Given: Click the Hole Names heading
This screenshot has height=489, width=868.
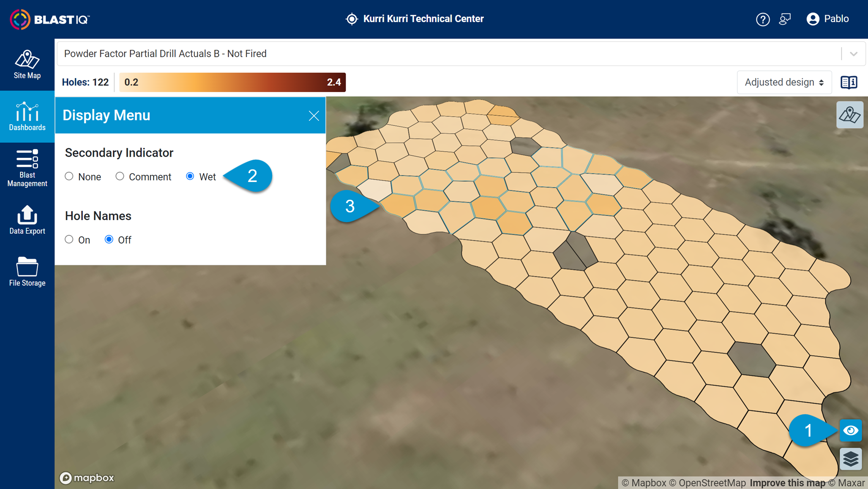Looking at the screenshot, I should click(98, 216).
